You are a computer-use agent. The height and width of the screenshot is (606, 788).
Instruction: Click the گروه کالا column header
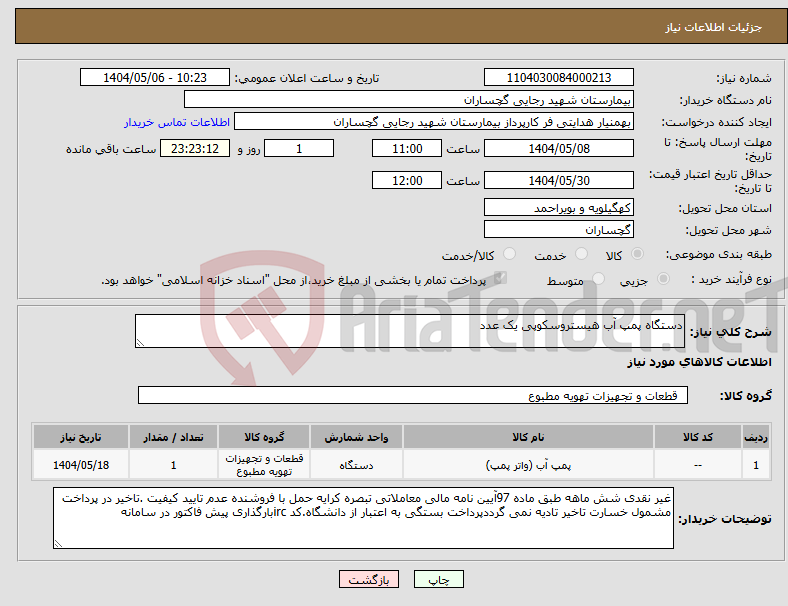coord(264,437)
